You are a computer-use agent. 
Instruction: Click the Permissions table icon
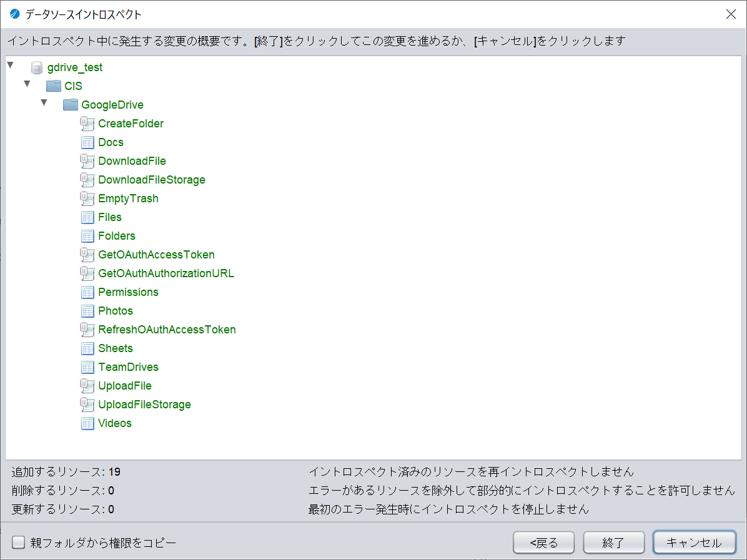87,292
